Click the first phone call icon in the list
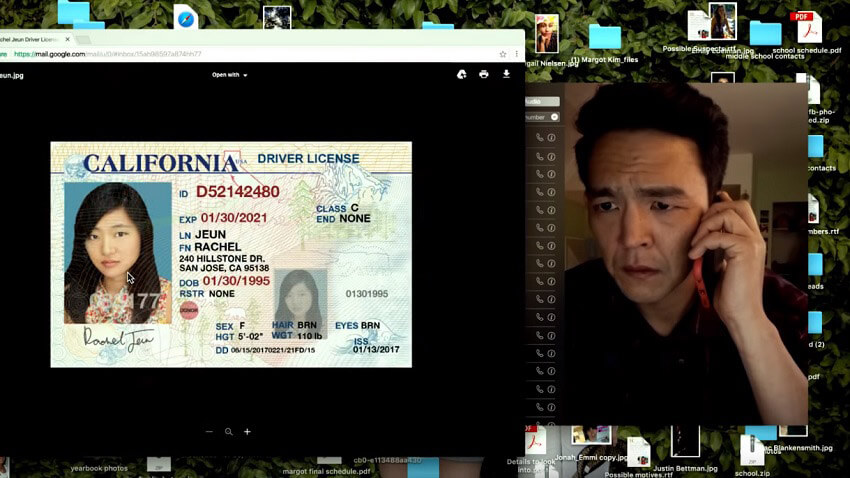The width and height of the screenshot is (850, 478). (540, 137)
